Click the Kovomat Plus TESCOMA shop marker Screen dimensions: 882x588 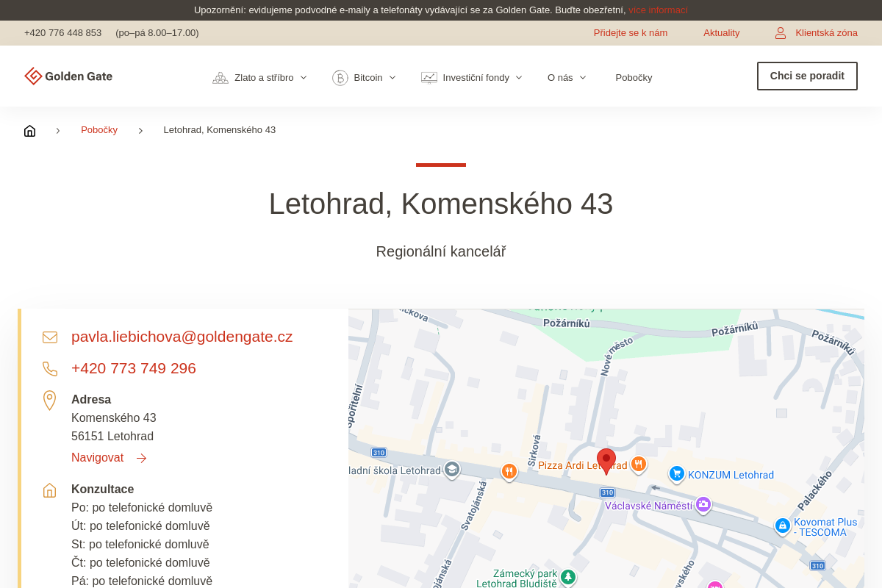(x=783, y=526)
